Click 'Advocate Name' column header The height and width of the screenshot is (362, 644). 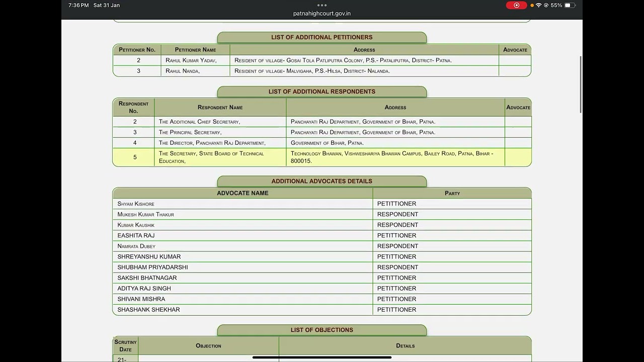pyautogui.click(x=243, y=193)
